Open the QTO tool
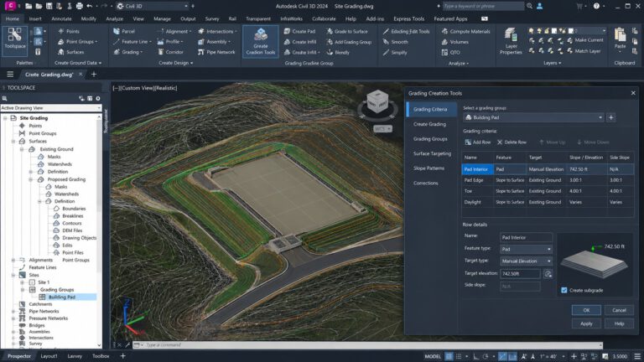This screenshot has height=362, width=644. point(451,53)
